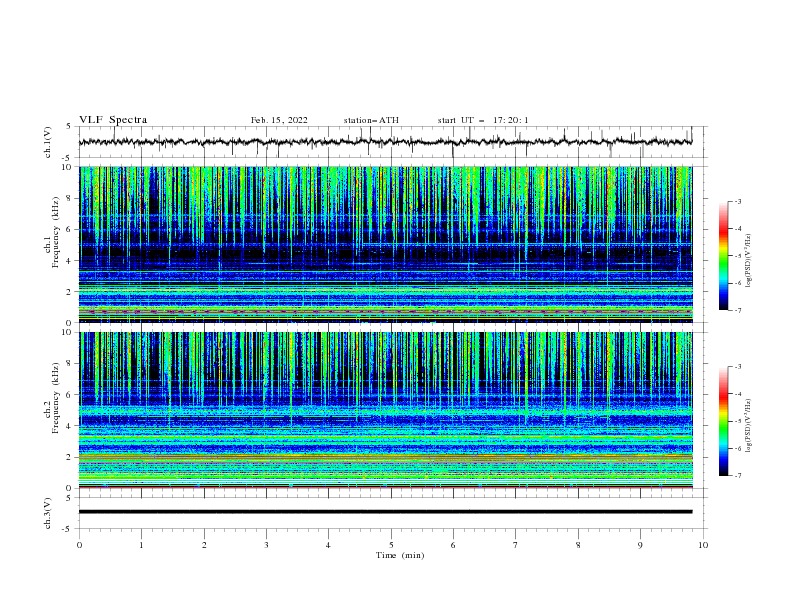
Task: Click the time axis tick label "3"
Action: 266,545
